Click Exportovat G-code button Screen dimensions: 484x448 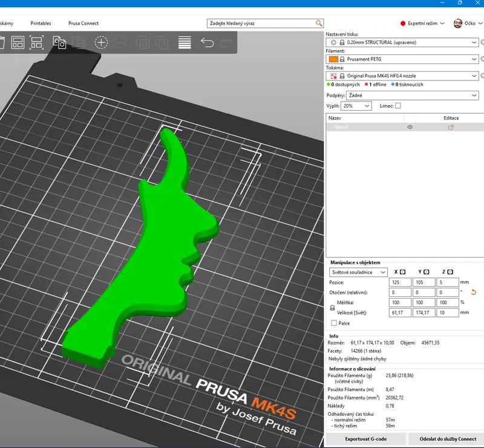tap(366, 439)
